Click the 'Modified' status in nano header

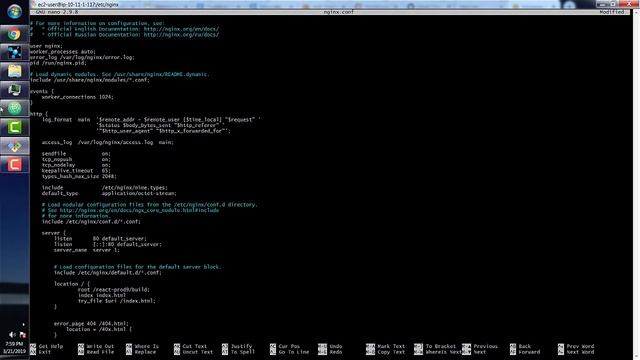[611, 12]
